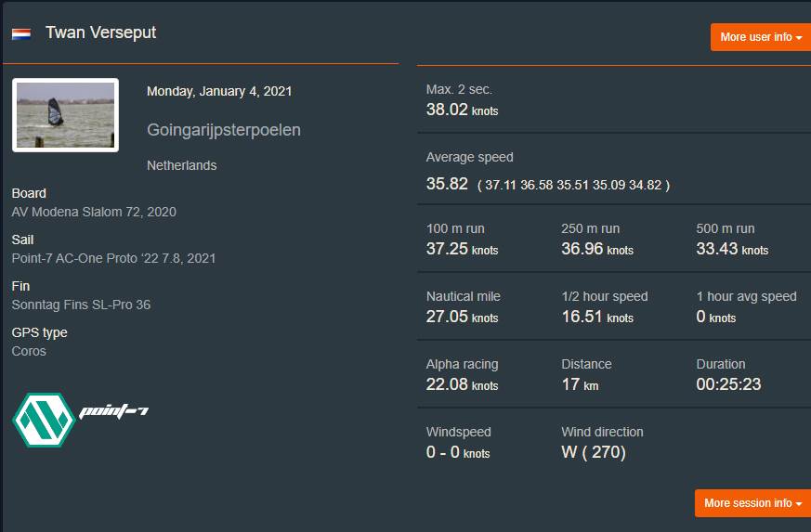The height and width of the screenshot is (532, 811).
Task: Expand the More user info dropdown
Action: [760, 37]
